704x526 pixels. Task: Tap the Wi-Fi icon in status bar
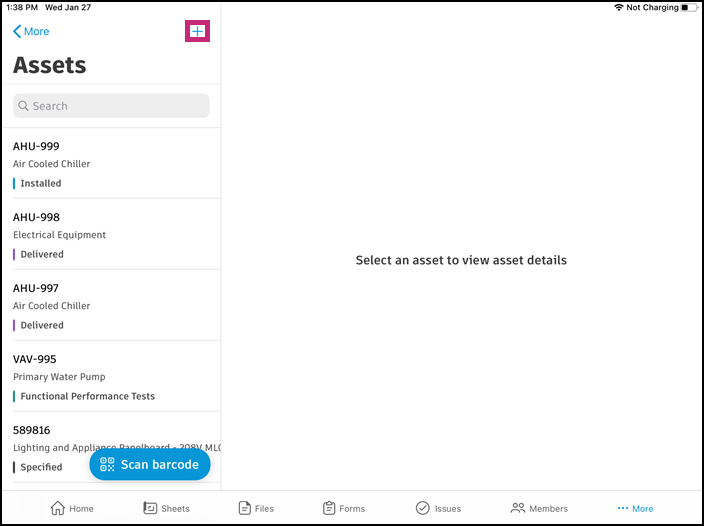(x=619, y=7)
